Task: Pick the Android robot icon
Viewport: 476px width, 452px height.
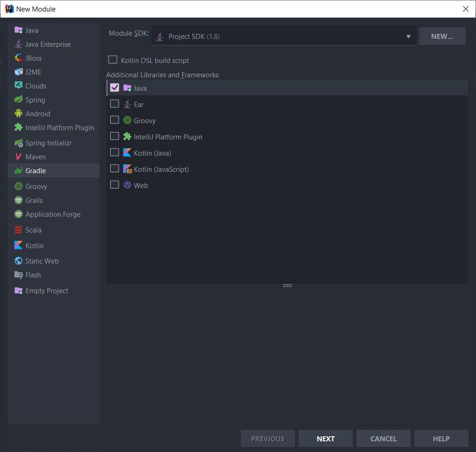Action: coord(19,113)
